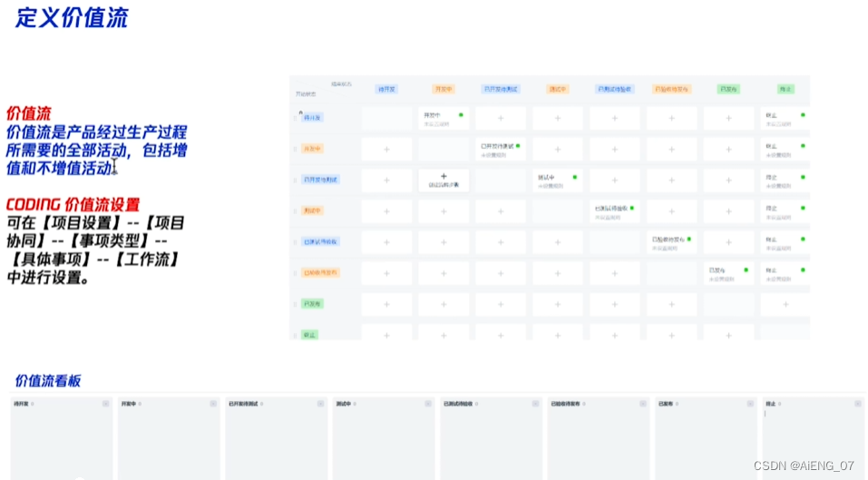This screenshot has width=868, height=480.
Task: Click the 定义价值流 slide title
Action: pyautogui.click(x=72, y=18)
